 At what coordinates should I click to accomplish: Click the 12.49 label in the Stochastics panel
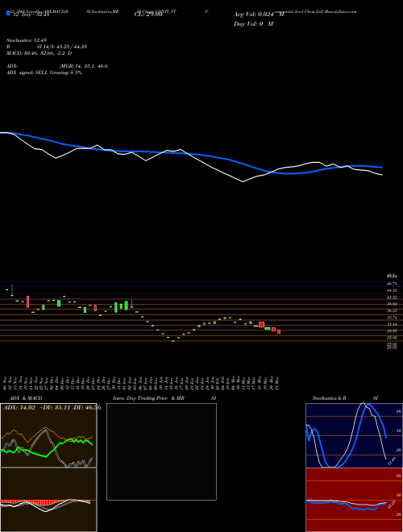tap(391, 461)
